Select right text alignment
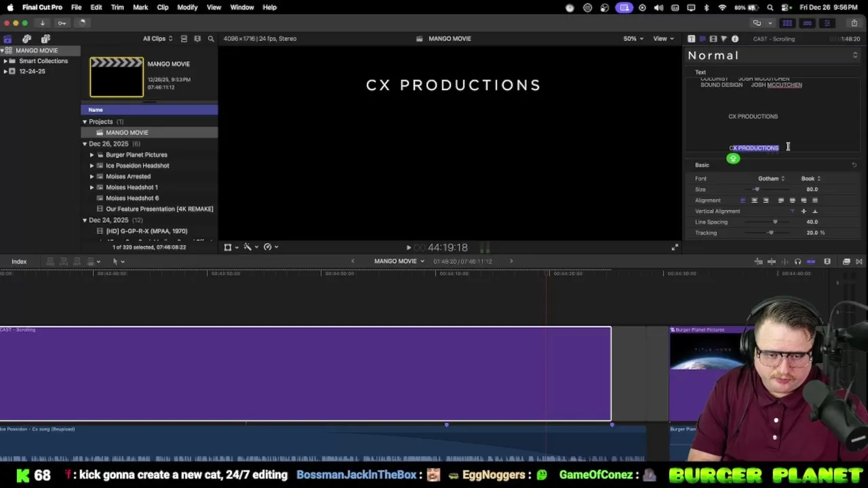This screenshot has width=868, height=488. (x=766, y=200)
